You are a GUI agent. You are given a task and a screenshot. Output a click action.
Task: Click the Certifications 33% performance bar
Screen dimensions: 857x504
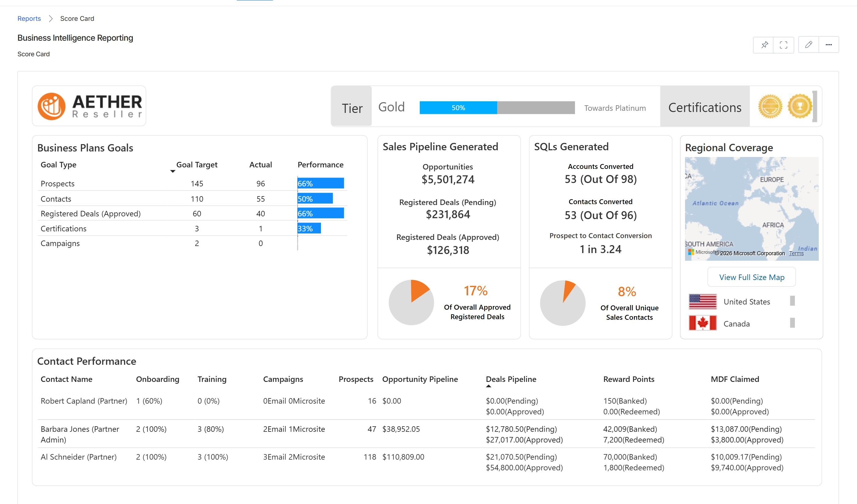pyautogui.click(x=309, y=228)
